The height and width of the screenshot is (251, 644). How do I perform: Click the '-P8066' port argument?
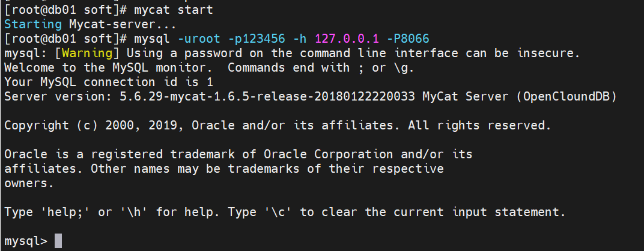[409, 39]
